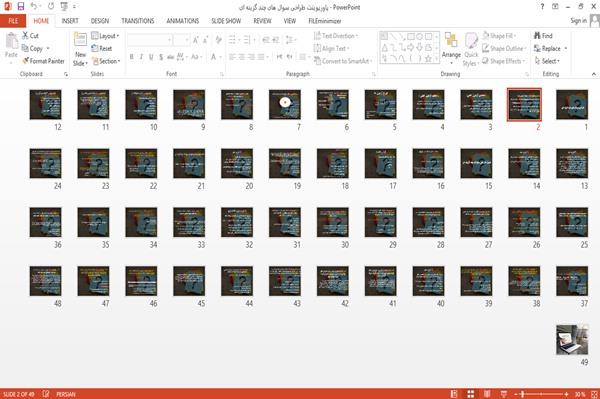This screenshot has width=600, height=399.
Task: Open the Help question mark icon
Action: [x=542, y=7]
